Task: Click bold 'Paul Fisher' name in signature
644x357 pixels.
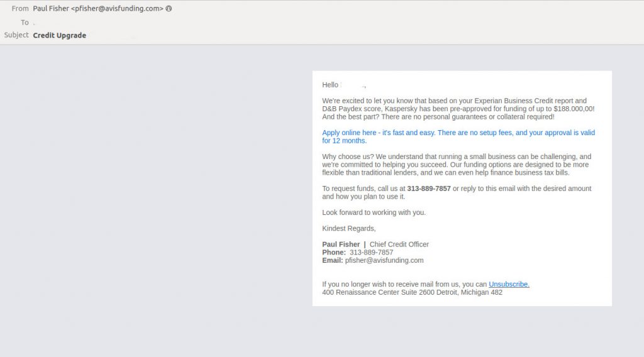Action: 341,244
